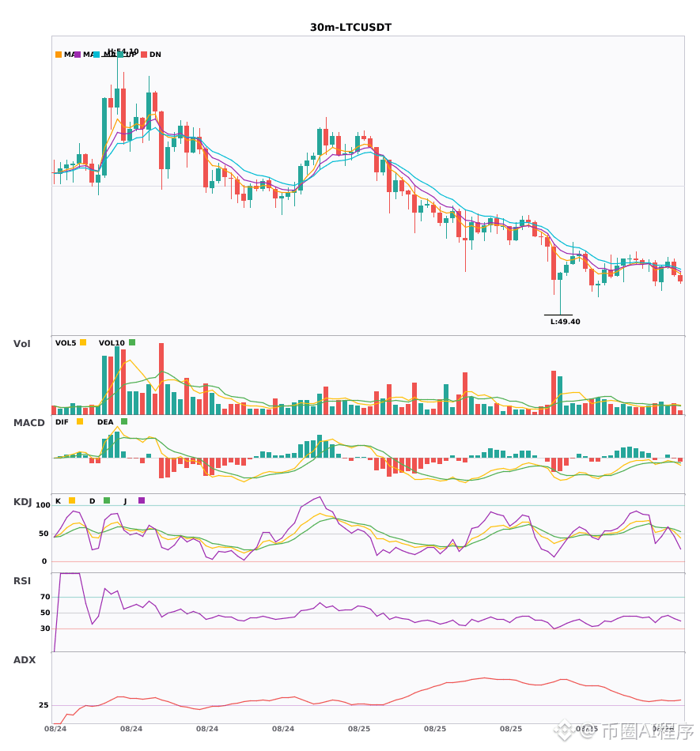Click the ADX panel label
The image size is (700, 751).
25,660
